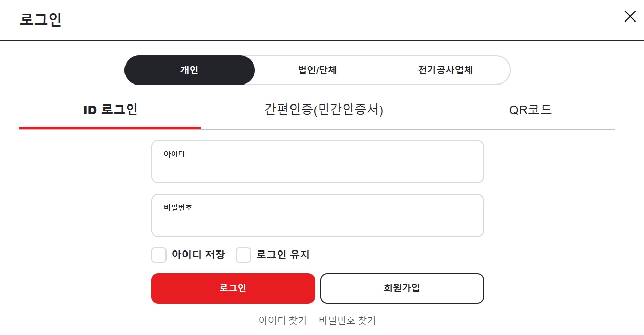Viewport: 644px width, 335px height.
Task: Switch to the 법인/단체 member type
Action: (317, 70)
